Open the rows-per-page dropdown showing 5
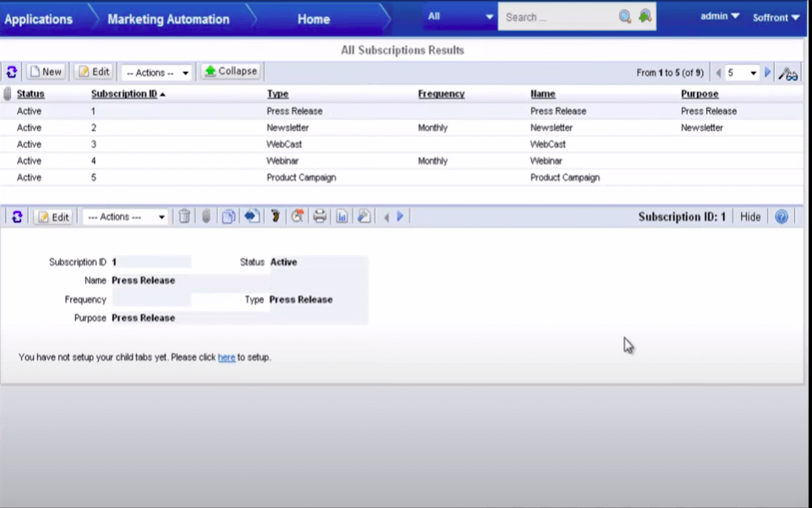This screenshot has height=508, width=812. coord(742,73)
